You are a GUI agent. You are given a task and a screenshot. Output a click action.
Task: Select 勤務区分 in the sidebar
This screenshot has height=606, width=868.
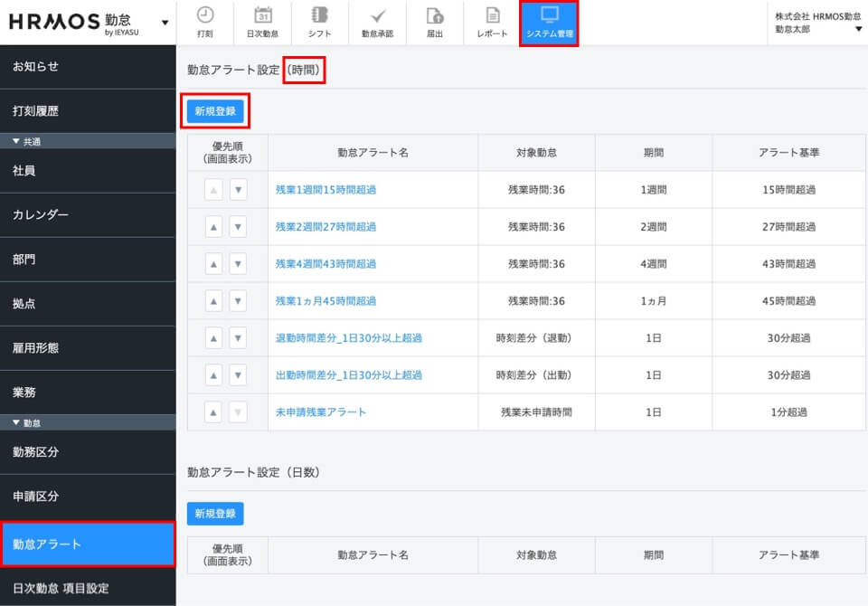click(88, 451)
